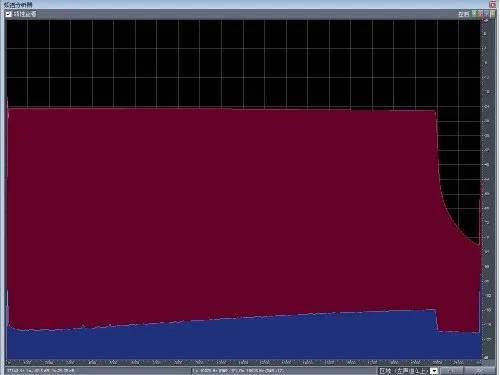The height and width of the screenshot is (375, 500).
Task: Click the center status bar cursor readout
Action: click(x=238, y=371)
